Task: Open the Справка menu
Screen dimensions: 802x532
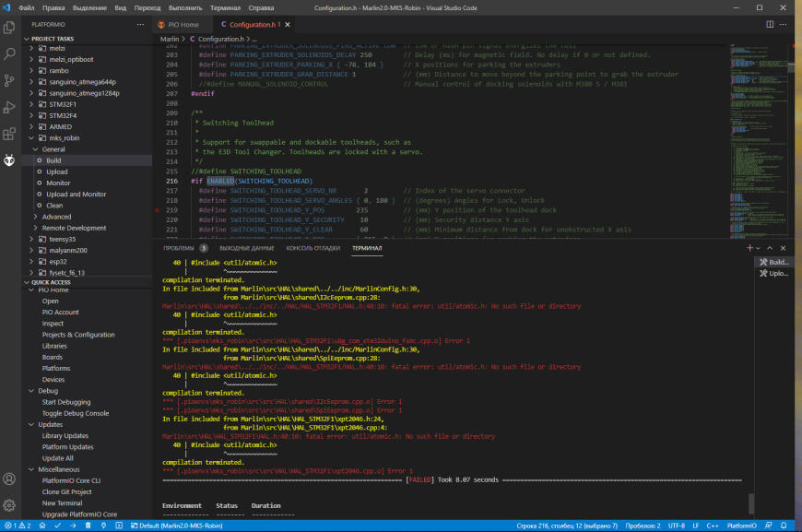Action: [261, 7]
